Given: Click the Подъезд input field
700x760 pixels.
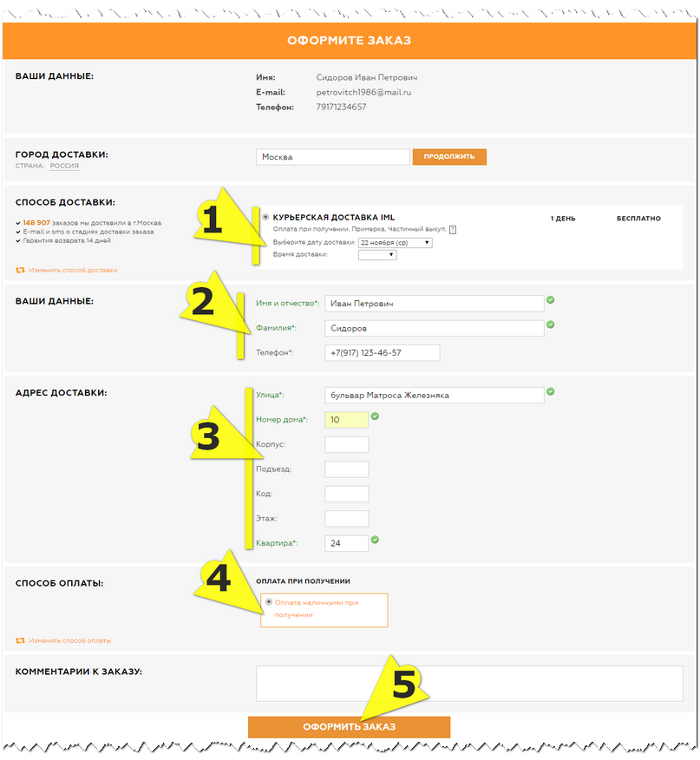Looking at the screenshot, I should [x=347, y=469].
